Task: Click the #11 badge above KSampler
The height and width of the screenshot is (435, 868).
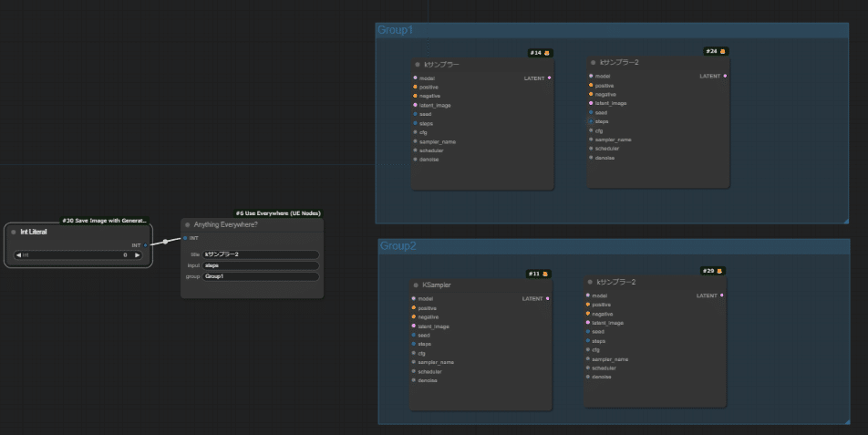Action: pos(538,274)
